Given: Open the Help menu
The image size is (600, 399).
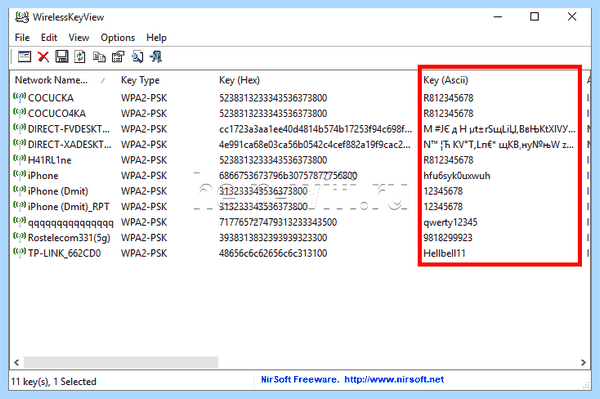Looking at the screenshot, I should pyautogui.click(x=156, y=37).
